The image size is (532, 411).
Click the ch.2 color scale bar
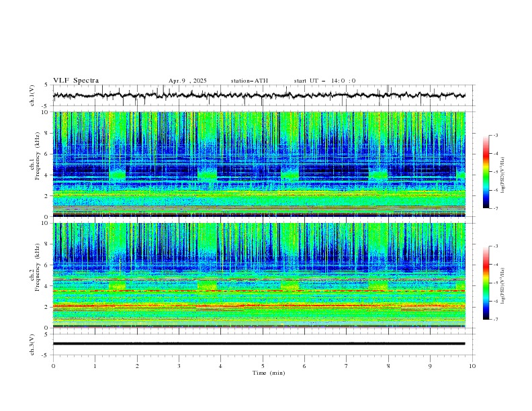[486, 283]
